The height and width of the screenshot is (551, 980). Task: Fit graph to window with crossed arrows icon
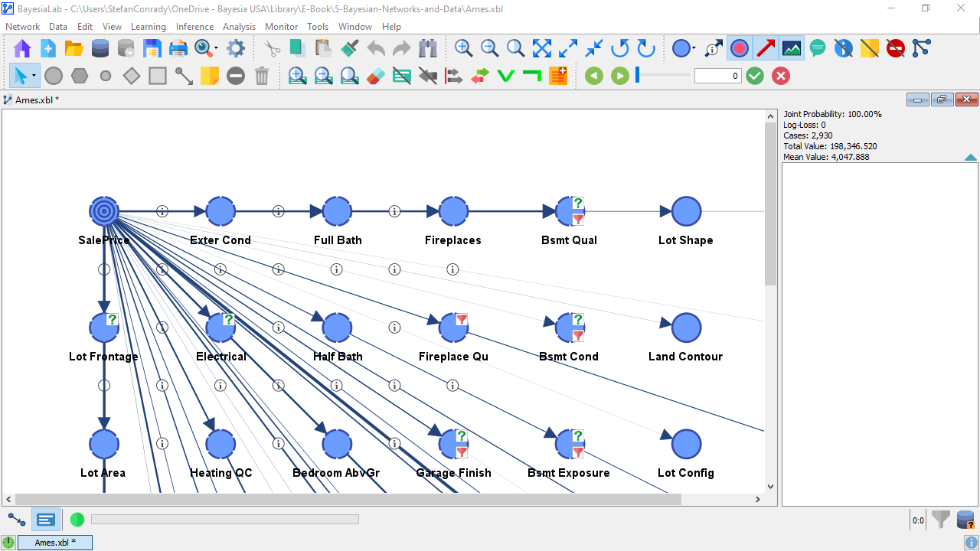point(542,49)
